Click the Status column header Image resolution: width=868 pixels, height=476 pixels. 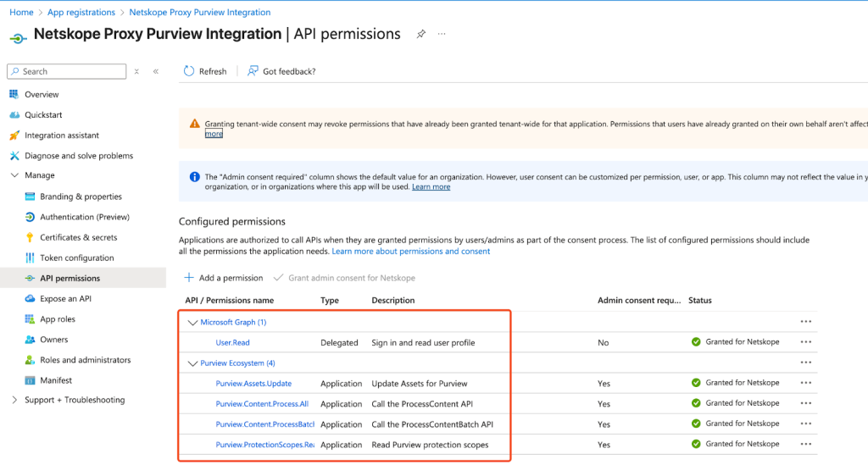(x=699, y=300)
